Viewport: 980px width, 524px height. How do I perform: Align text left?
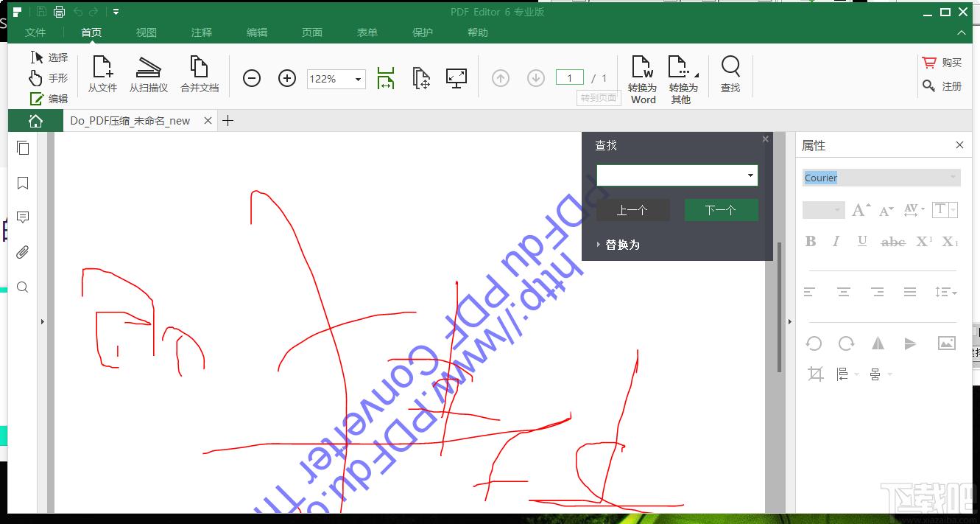tap(809, 293)
